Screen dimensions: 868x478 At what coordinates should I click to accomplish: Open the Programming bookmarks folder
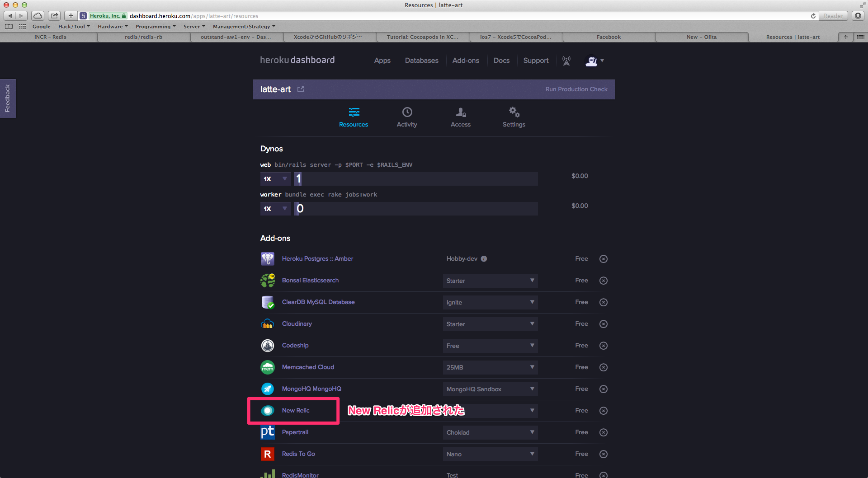[x=156, y=27]
